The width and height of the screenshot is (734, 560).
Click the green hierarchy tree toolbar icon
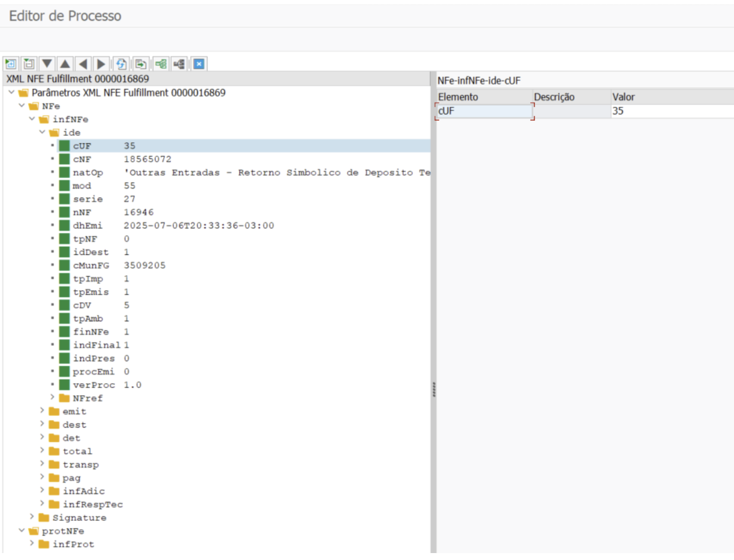click(x=161, y=64)
